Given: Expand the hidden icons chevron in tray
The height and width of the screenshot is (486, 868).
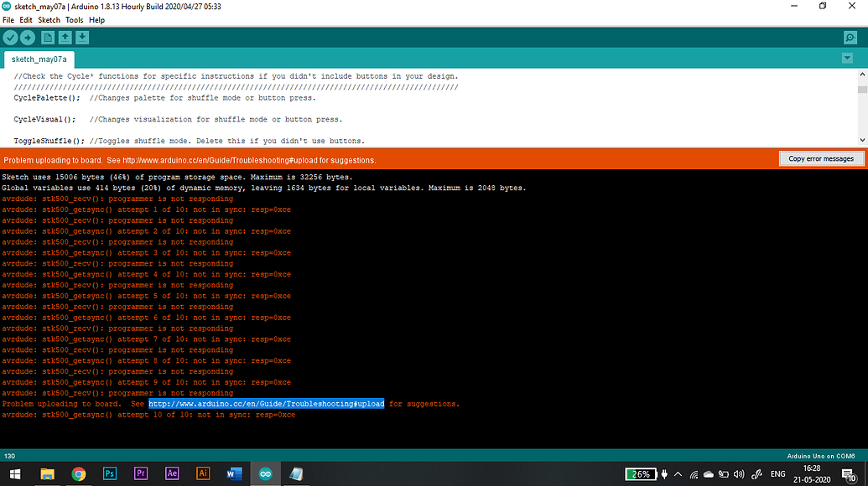Looking at the screenshot, I should click(678, 473).
